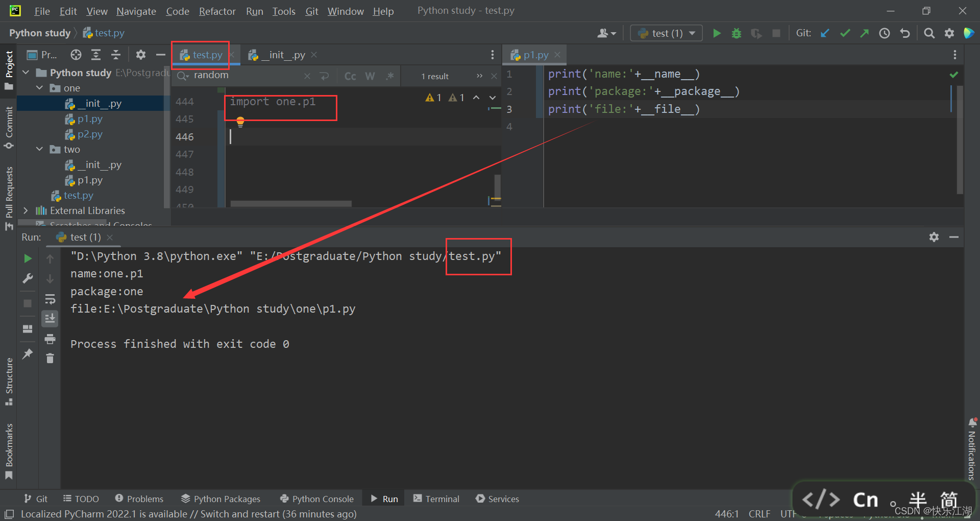Open IDE settings gear in top toolbar

click(x=949, y=33)
